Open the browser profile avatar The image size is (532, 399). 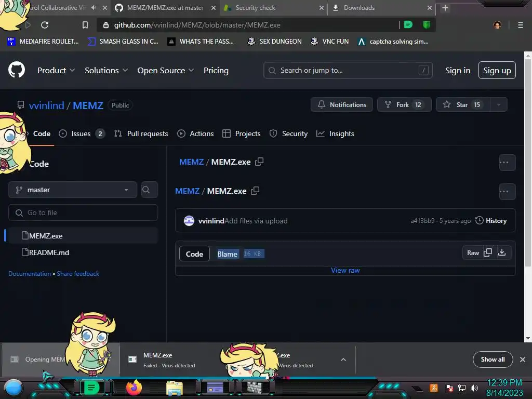click(497, 25)
